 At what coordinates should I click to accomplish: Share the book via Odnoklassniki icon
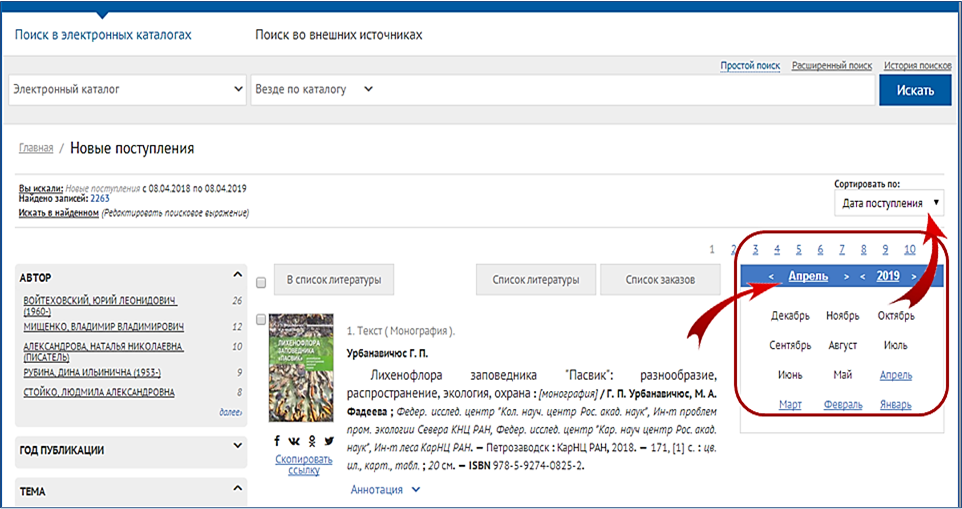[312, 440]
